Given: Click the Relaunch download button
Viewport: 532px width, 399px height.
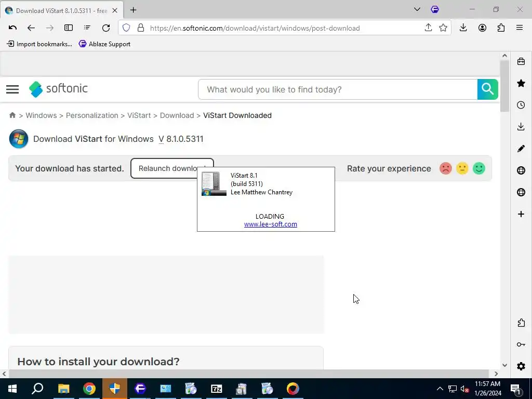Looking at the screenshot, I should coord(172,168).
